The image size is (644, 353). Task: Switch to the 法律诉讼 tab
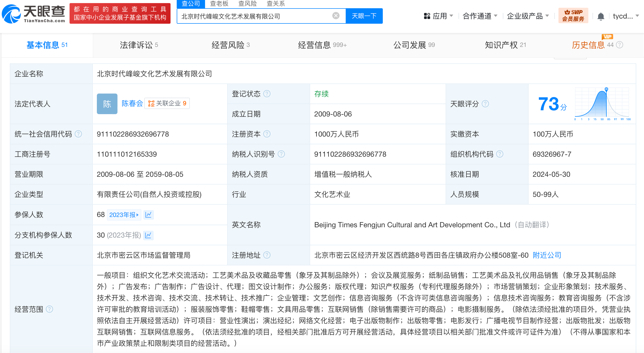(x=139, y=45)
